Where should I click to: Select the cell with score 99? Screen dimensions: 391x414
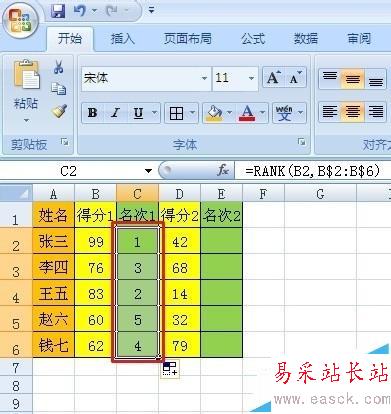click(x=95, y=241)
